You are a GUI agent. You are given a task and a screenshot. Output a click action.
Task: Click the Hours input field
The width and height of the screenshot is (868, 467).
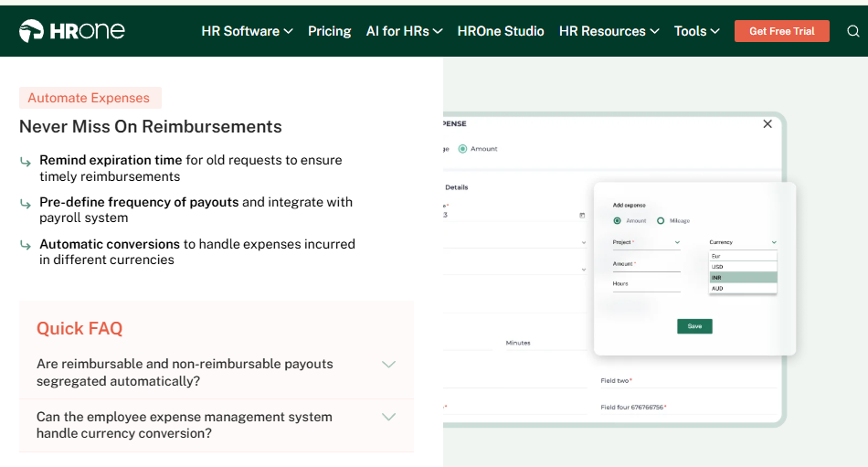point(646,285)
